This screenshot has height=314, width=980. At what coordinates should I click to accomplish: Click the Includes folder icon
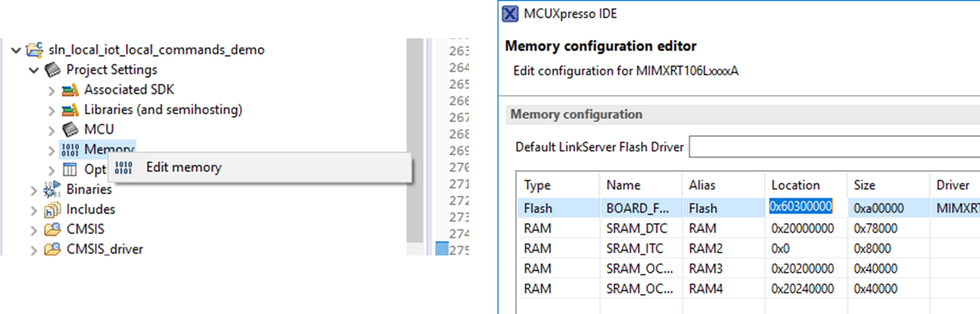pos(52,209)
